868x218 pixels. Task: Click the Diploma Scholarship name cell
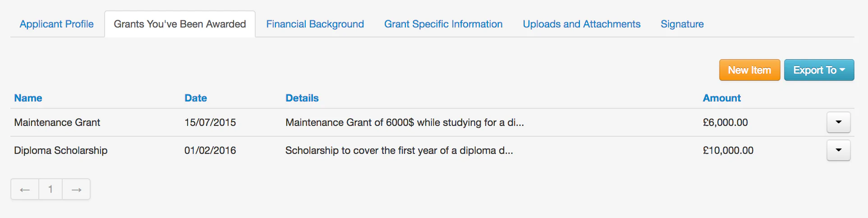60,150
